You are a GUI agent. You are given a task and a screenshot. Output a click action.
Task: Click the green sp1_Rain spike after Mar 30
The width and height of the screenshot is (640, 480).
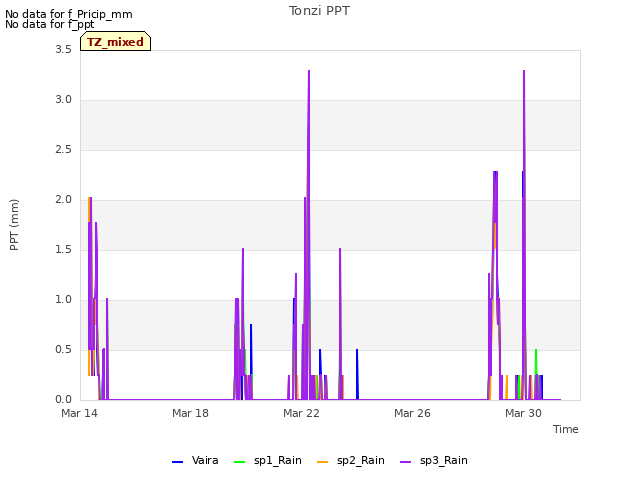pyautogui.click(x=536, y=359)
